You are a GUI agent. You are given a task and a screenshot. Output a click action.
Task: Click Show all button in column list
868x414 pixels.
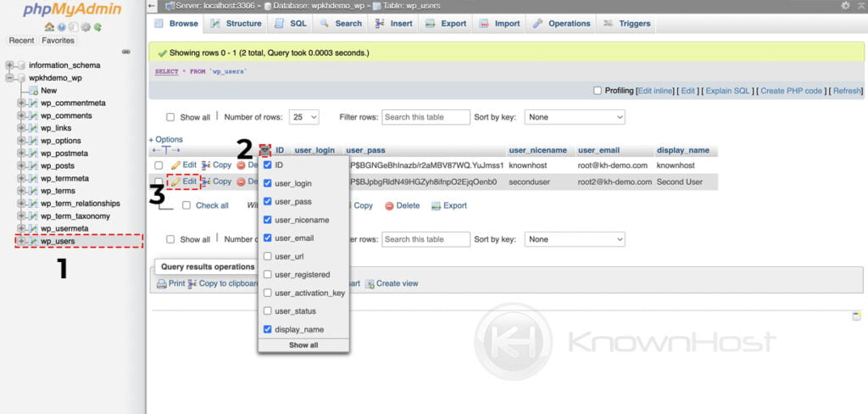click(303, 345)
